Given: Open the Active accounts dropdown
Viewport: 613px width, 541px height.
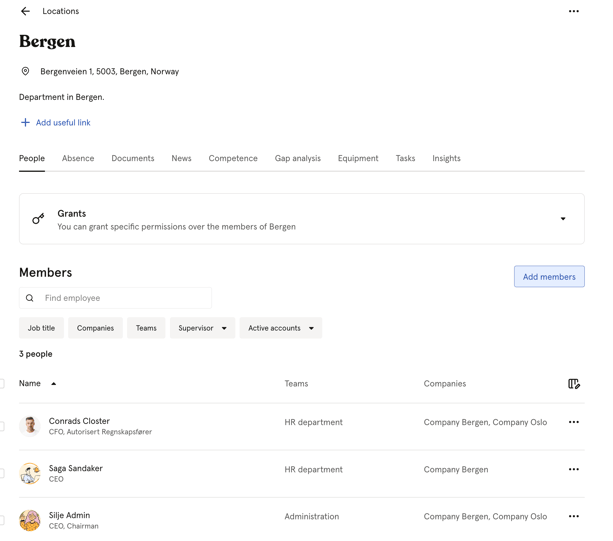Looking at the screenshot, I should [x=281, y=328].
